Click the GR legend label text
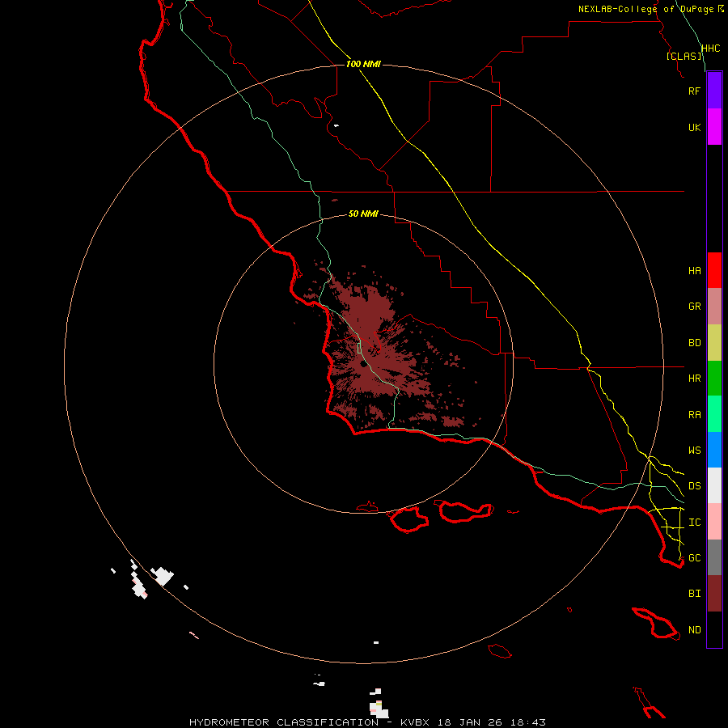728x728 pixels. click(x=695, y=307)
